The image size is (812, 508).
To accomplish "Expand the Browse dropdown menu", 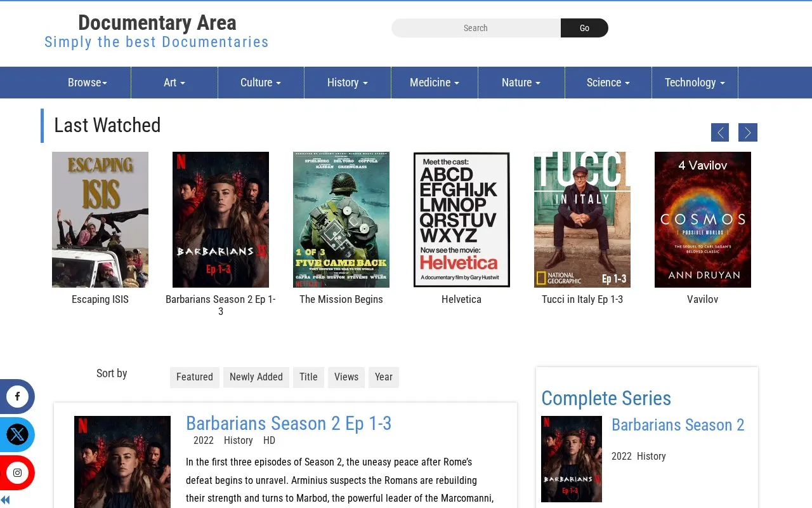I will (x=88, y=83).
